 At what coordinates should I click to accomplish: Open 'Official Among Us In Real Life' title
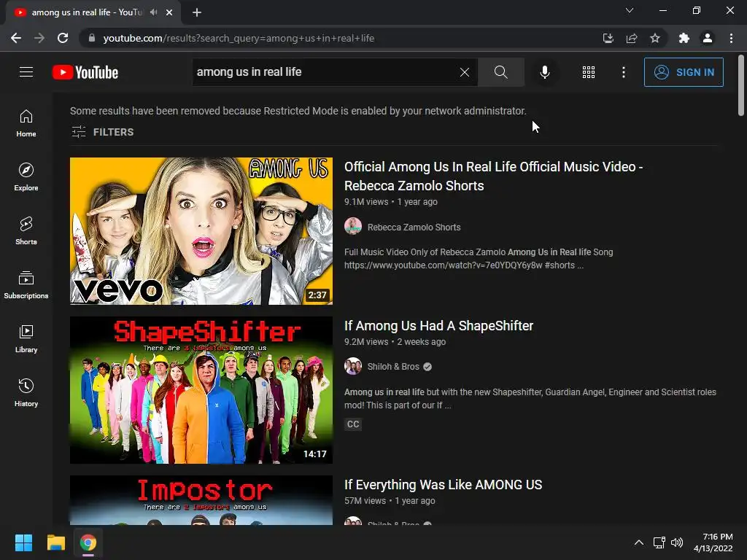(x=494, y=176)
